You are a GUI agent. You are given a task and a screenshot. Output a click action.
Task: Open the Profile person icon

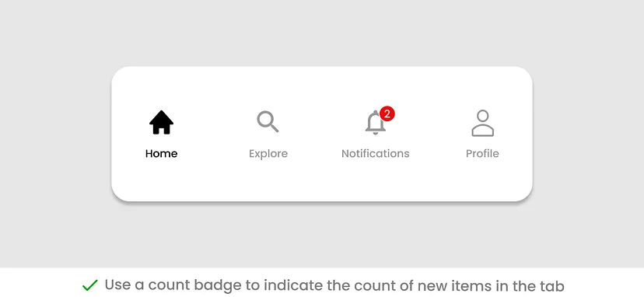pyautogui.click(x=482, y=123)
